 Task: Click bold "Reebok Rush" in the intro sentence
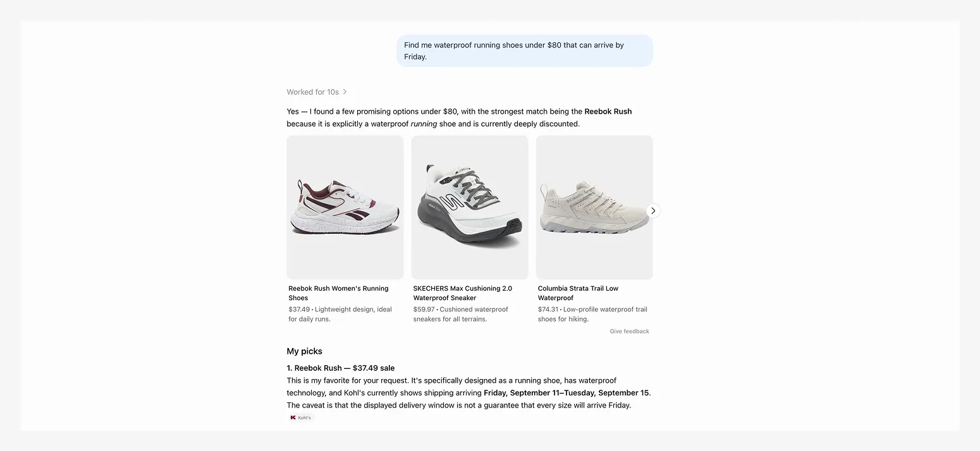[608, 112]
